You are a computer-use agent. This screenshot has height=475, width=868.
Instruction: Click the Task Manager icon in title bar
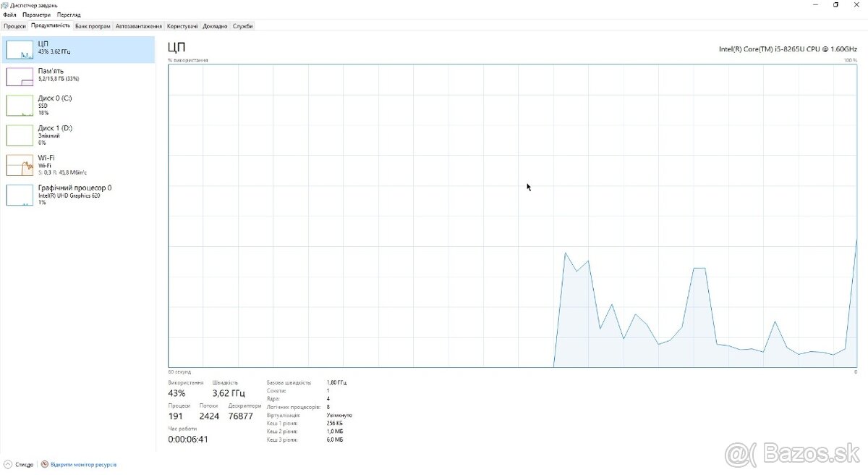(x=5, y=4)
